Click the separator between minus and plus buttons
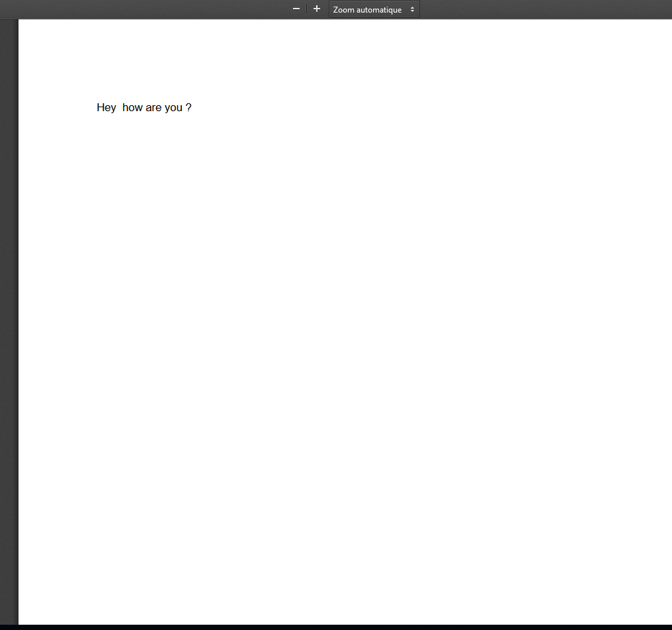 click(x=306, y=9)
